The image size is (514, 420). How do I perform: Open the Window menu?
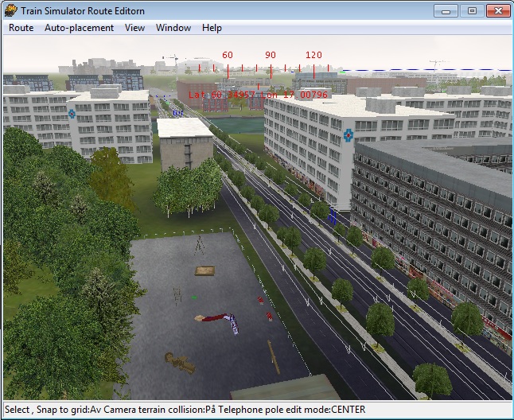pos(173,28)
